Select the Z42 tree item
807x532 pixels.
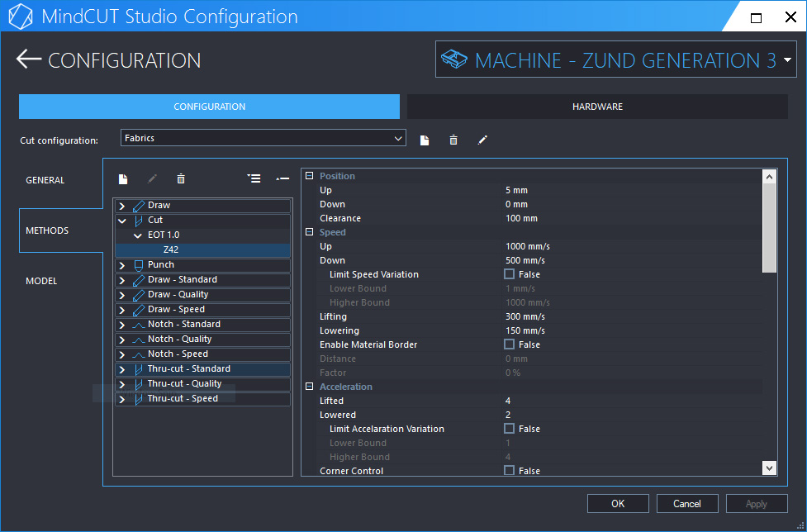click(202, 250)
